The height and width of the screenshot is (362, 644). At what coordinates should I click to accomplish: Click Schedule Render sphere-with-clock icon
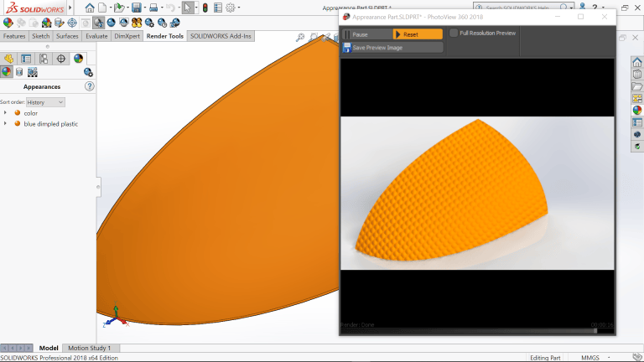(x=162, y=23)
